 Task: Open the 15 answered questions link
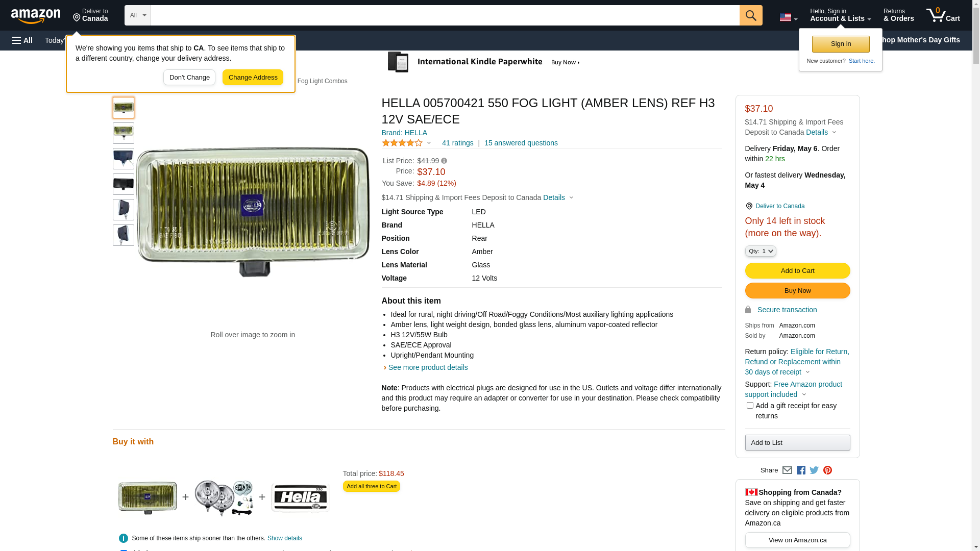click(x=521, y=143)
